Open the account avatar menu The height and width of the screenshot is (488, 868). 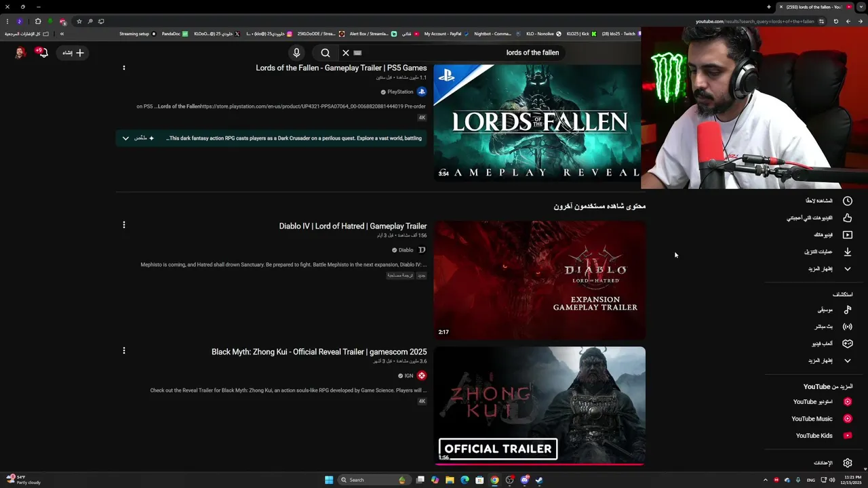(x=20, y=53)
